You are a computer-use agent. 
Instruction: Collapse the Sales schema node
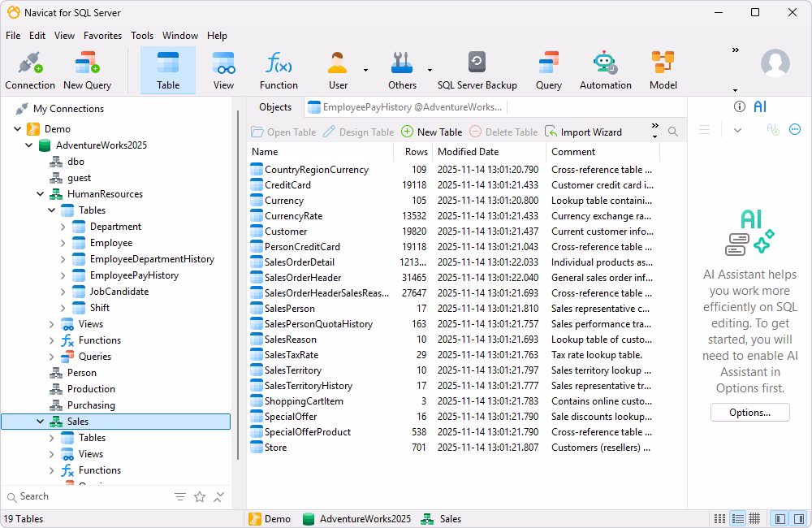tap(41, 422)
